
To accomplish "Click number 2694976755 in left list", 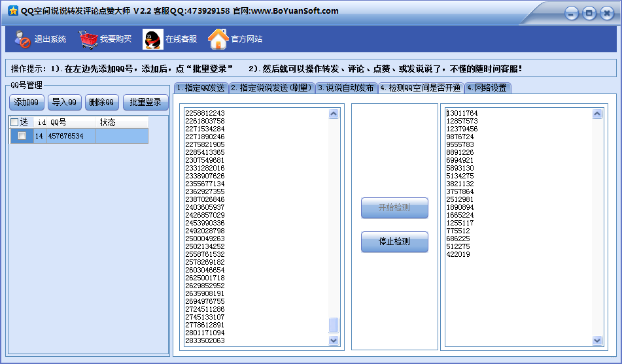I will pyautogui.click(x=205, y=301).
